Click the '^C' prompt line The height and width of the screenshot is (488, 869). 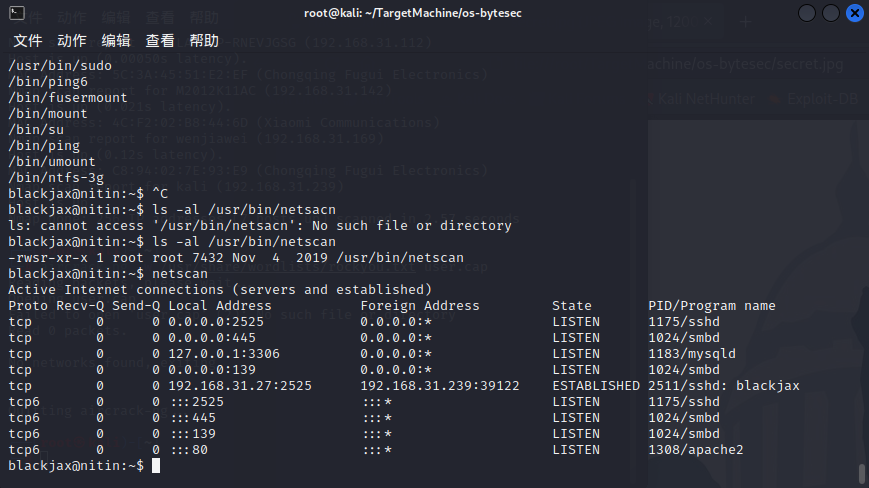88,194
